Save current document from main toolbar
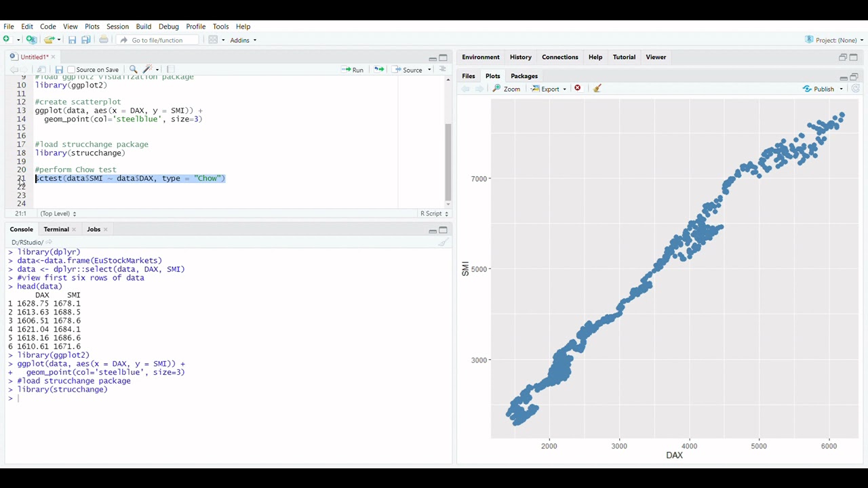 pyautogui.click(x=72, y=40)
